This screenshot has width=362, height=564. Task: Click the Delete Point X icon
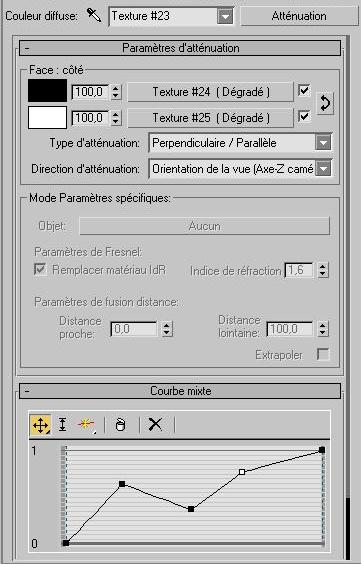click(155, 424)
